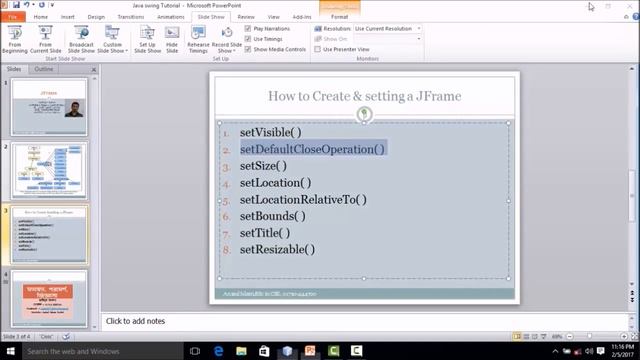Open Custom Slide Show menu
640x360 pixels.
(112, 39)
